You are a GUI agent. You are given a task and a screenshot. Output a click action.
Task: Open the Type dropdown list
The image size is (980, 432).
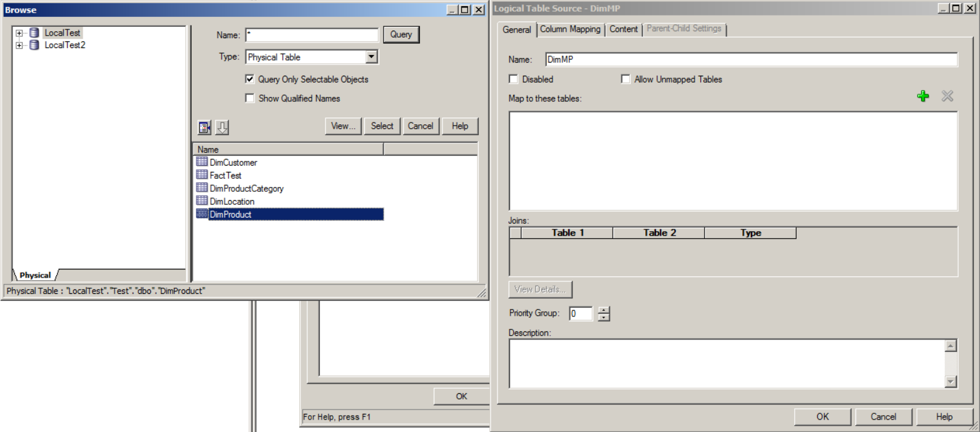372,57
